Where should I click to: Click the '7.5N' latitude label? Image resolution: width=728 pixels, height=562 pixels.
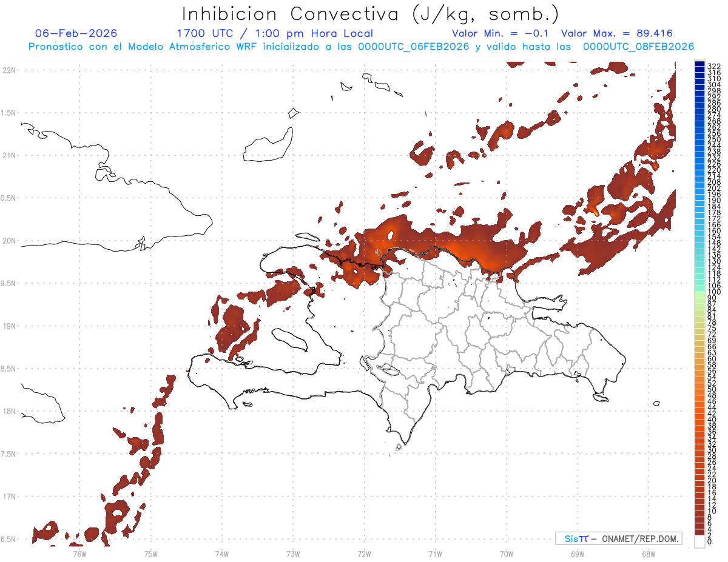[8, 454]
